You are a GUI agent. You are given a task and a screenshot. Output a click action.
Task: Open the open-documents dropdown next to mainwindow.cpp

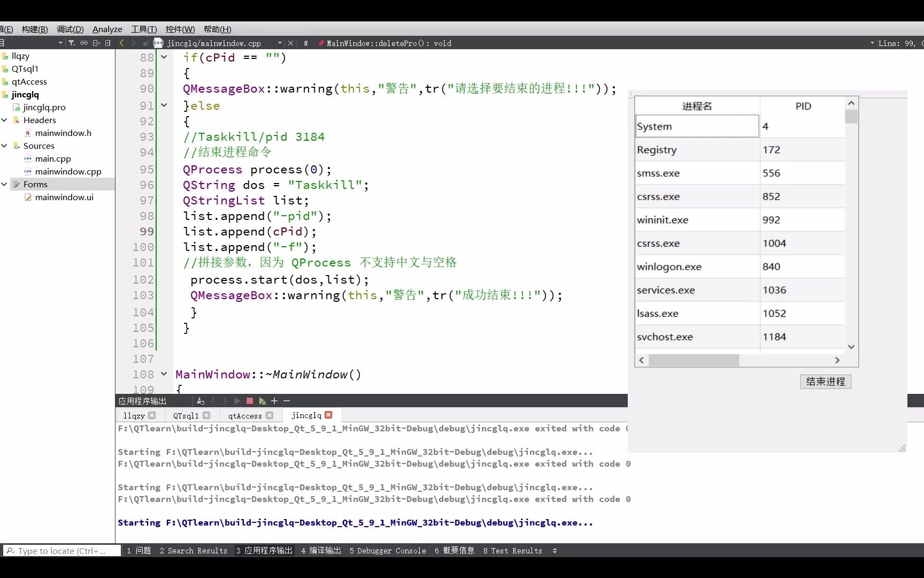tap(279, 43)
